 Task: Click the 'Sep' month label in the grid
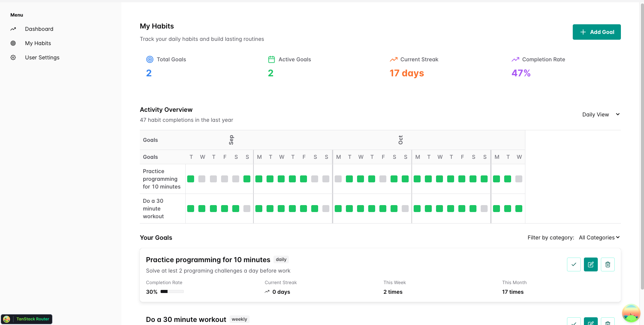(x=231, y=140)
